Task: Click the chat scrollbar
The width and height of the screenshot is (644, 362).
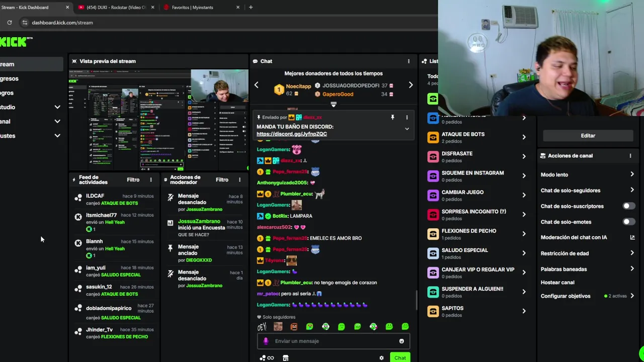Action: (x=416, y=300)
